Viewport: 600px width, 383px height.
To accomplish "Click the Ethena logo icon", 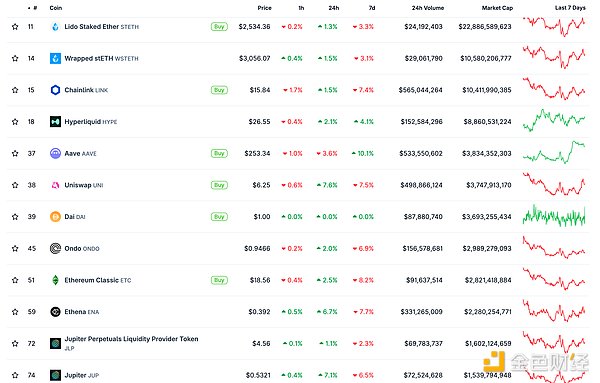I will [55, 312].
